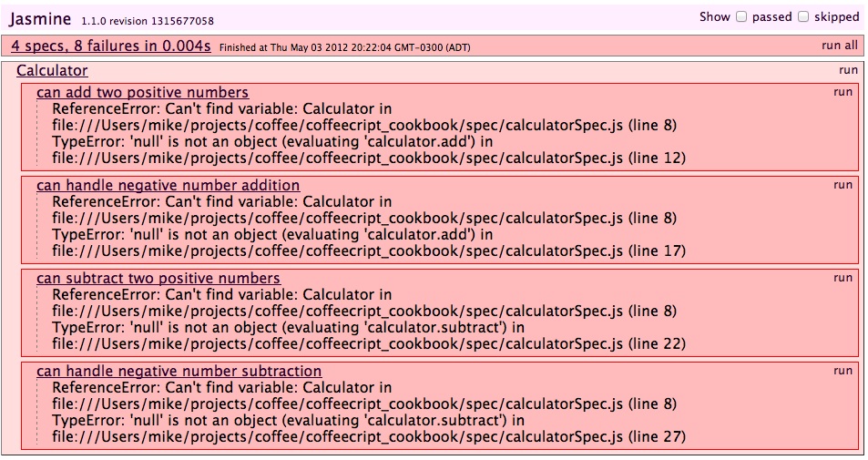Image resolution: width=868 pixels, height=460 pixels.
Task: Open 'can add two positive numbers' spec
Action: pos(142,92)
